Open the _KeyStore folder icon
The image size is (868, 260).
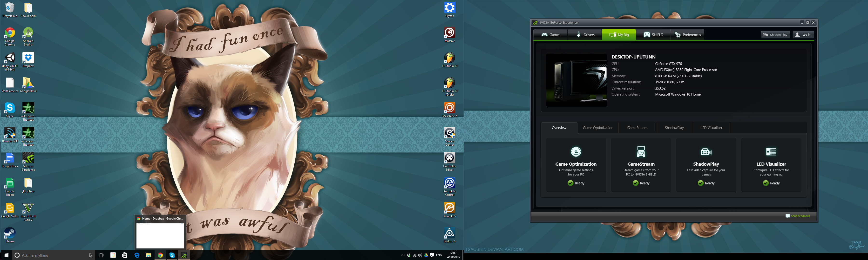click(28, 185)
